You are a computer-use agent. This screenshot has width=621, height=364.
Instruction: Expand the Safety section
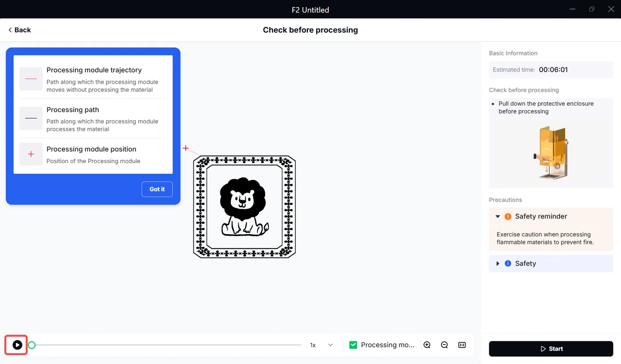(498, 263)
